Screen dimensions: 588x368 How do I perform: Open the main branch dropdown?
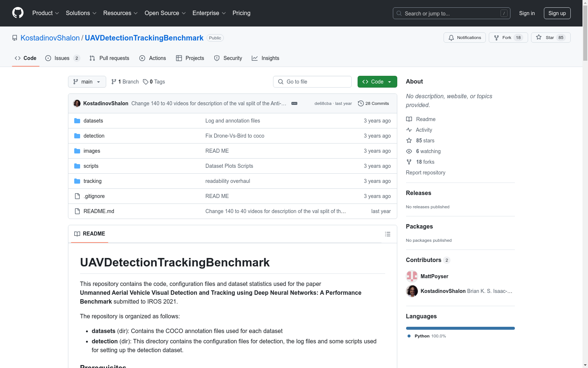87,82
